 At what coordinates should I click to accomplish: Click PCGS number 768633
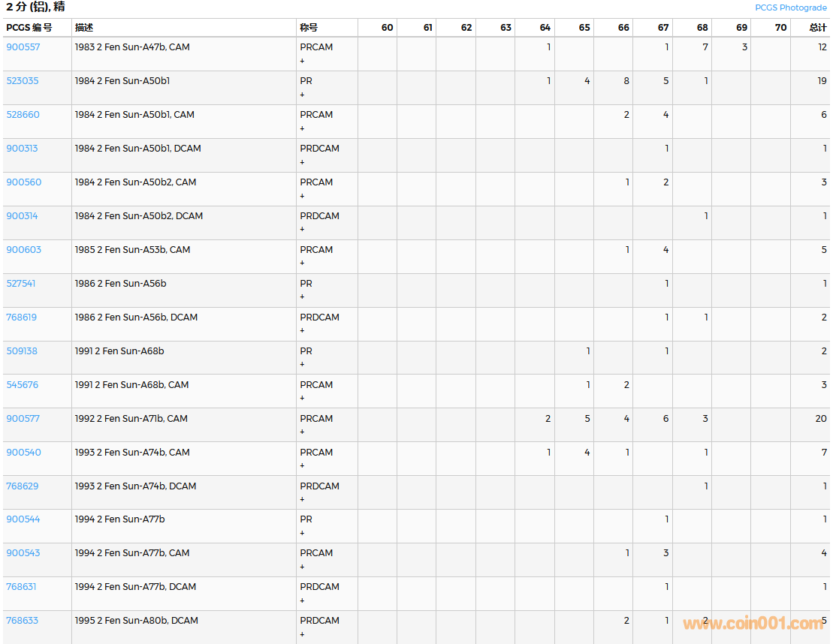point(23,621)
